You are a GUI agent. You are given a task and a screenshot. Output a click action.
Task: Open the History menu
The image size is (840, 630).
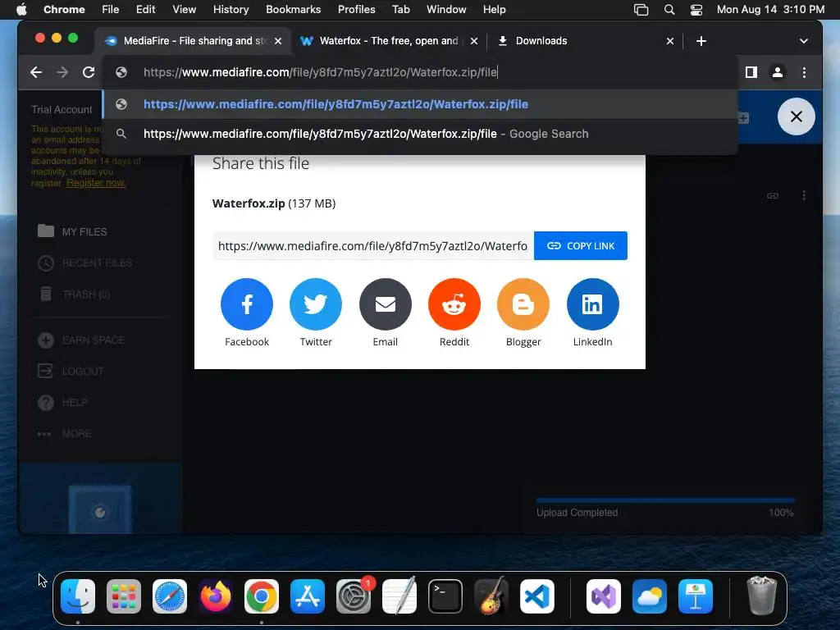click(x=231, y=10)
